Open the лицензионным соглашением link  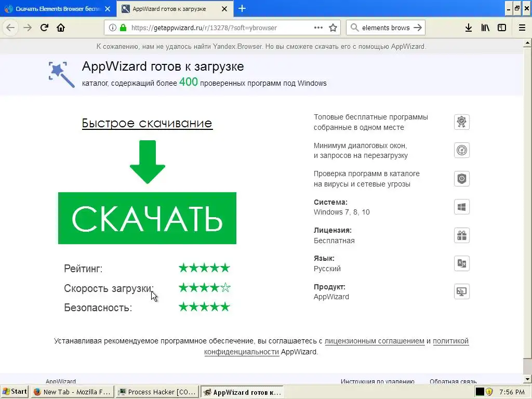374,341
